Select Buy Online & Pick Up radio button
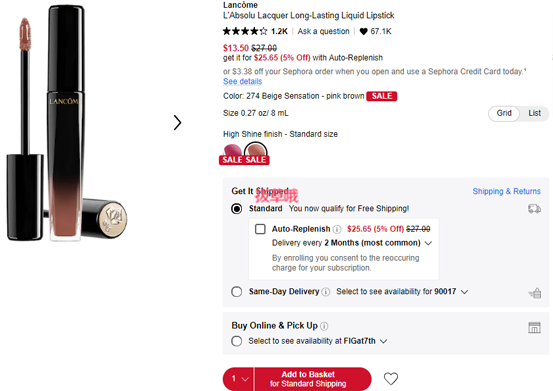This screenshot has width=553, height=391. [237, 341]
